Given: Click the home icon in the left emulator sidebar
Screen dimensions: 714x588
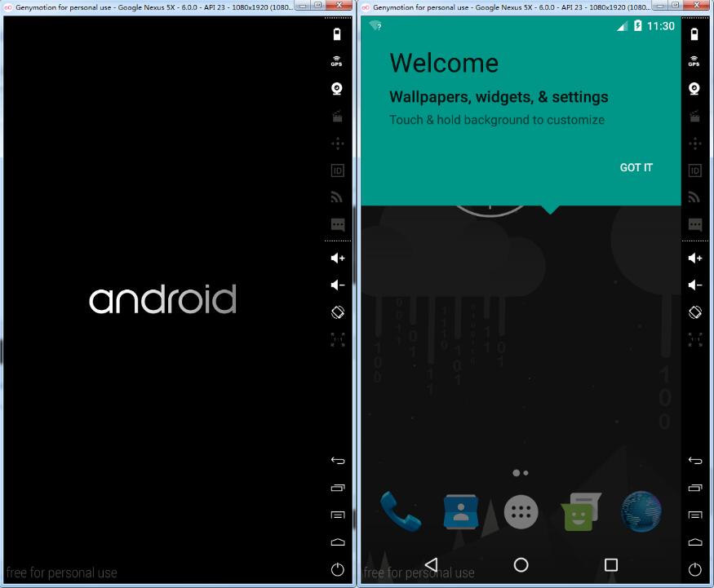Looking at the screenshot, I should [x=338, y=542].
